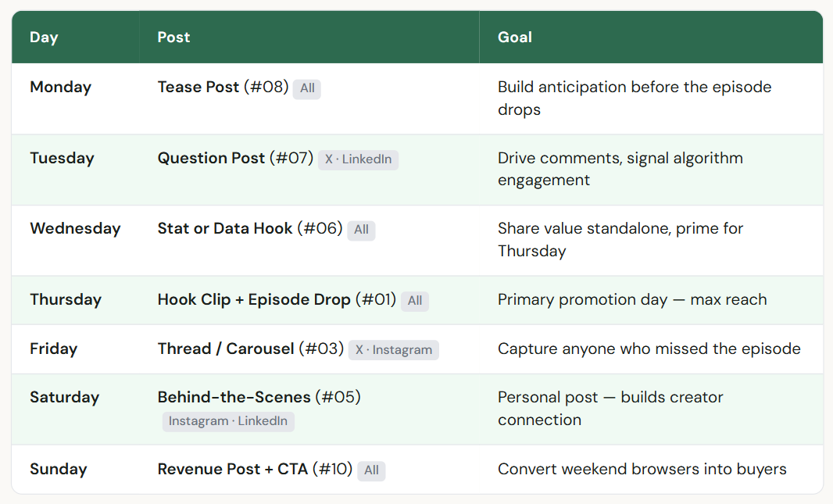The height and width of the screenshot is (504, 833).
Task: Click the X · LinkedIn platform tag
Action: [358, 159]
